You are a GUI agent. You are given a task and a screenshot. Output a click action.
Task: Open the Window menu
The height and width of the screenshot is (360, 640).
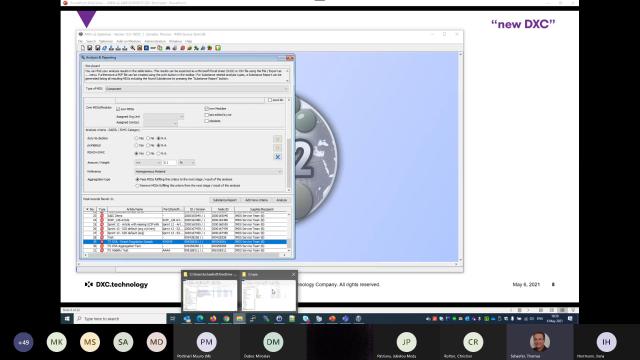176,41
